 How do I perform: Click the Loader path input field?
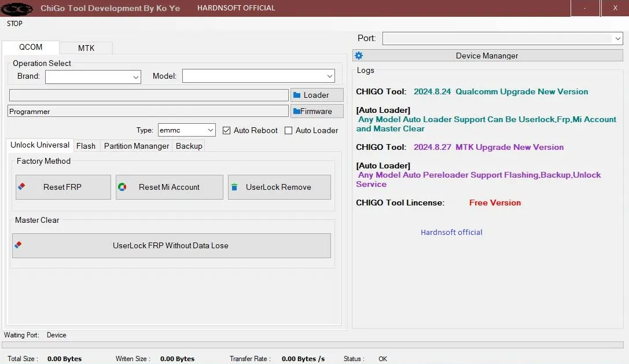point(149,95)
